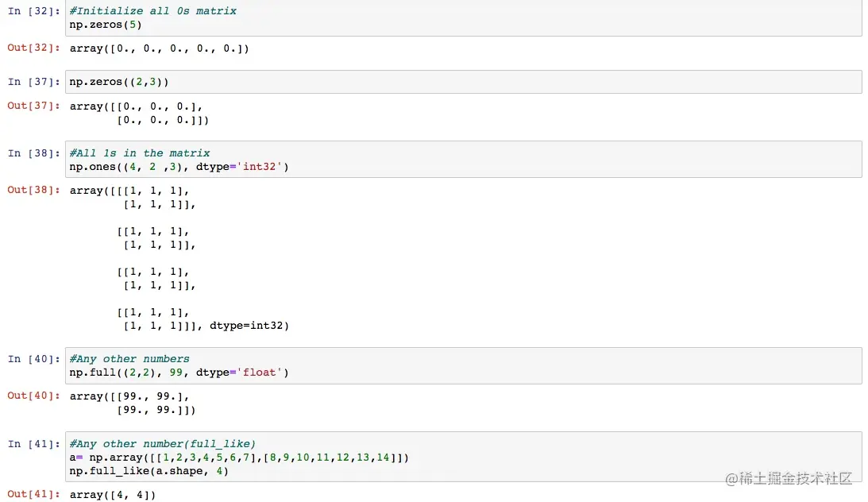Viewport: 868px width, 502px height.
Task: Select the In [38] prompt label
Action: tap(33, 153)
